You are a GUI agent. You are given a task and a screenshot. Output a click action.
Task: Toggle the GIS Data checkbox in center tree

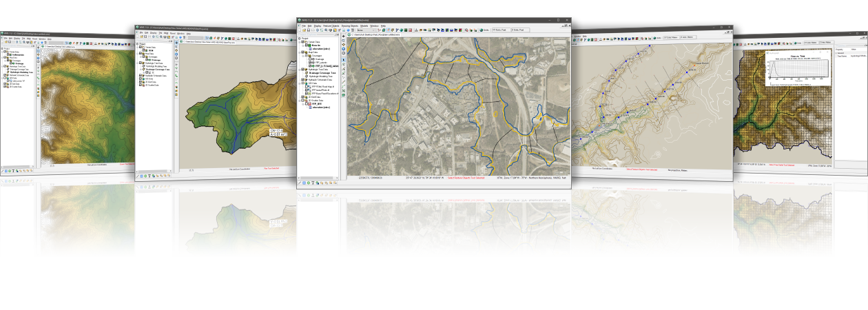pyautogui.click(x=302, y=83)
